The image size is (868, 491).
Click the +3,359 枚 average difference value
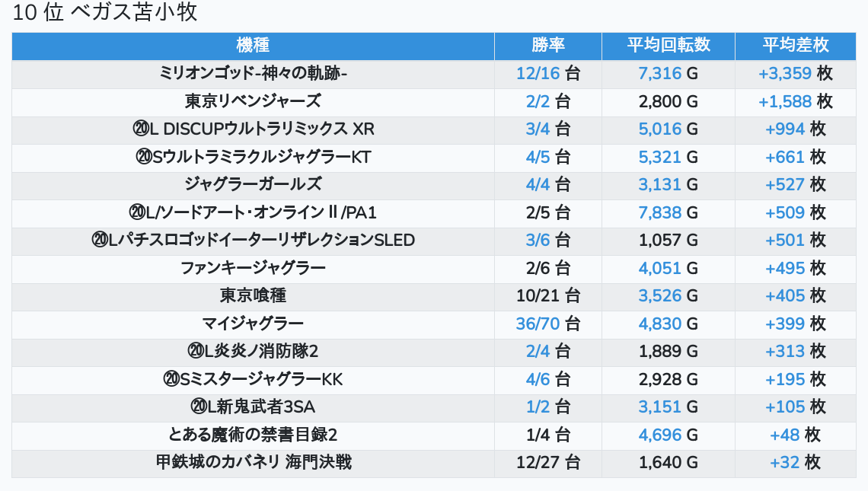[x=796, y=74]
